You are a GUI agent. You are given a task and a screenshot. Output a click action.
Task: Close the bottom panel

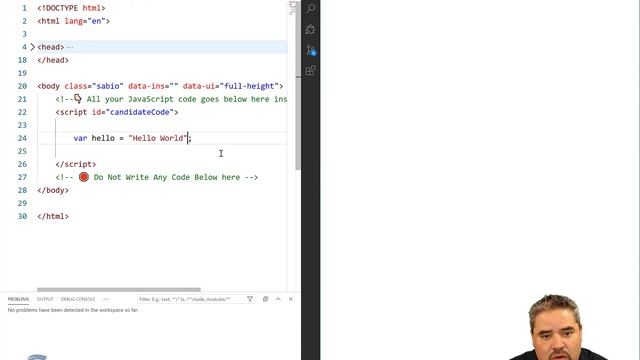point(291,299)
